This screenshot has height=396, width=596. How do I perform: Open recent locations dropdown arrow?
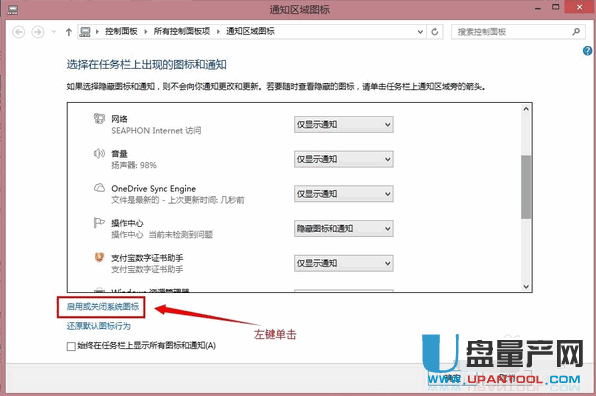54,32
